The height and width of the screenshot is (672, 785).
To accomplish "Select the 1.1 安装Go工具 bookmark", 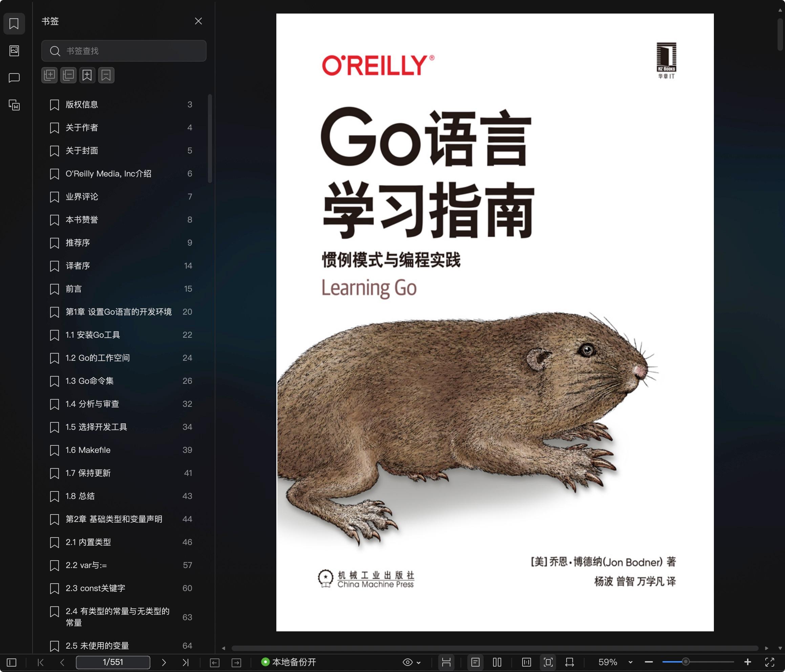I will coord(121,335).
